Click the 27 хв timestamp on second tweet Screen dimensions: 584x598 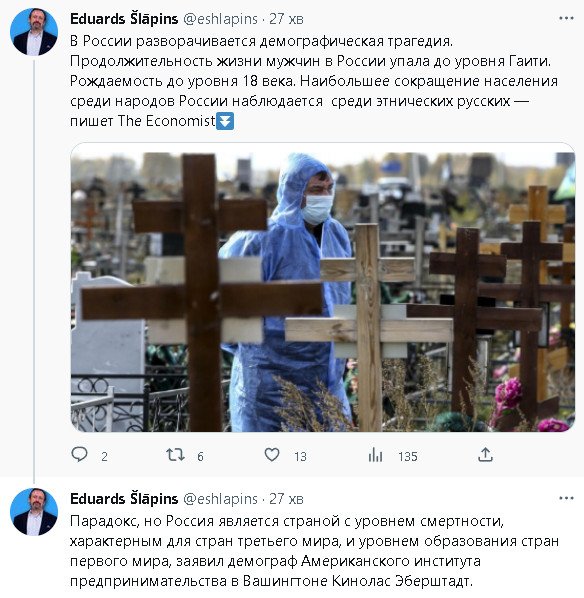pyautogui.click(x=286, y=499)
